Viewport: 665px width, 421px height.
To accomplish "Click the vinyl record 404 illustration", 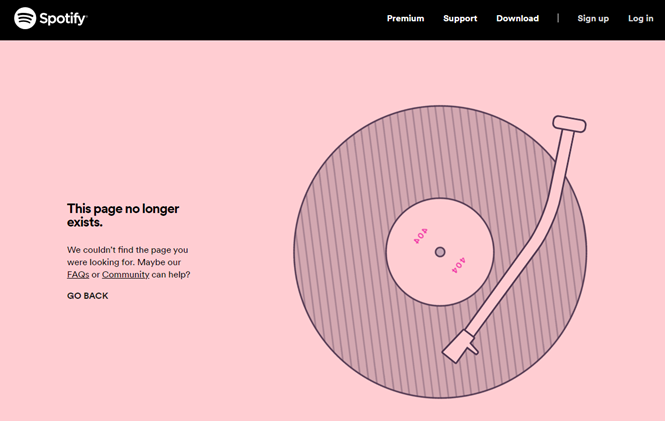I will pos(440,252).
